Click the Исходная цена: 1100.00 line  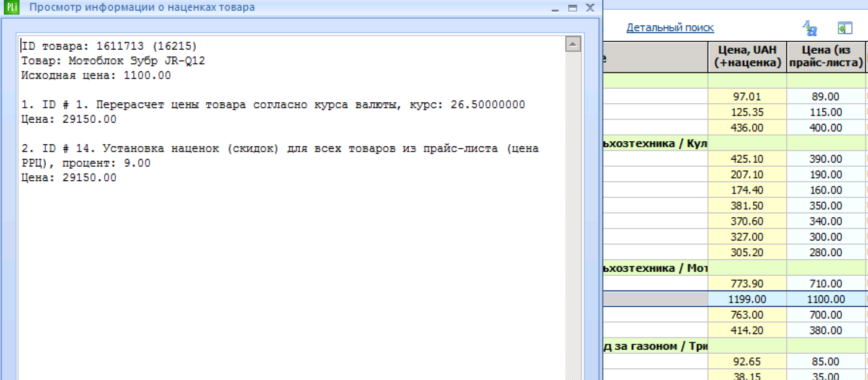point(96,76)
